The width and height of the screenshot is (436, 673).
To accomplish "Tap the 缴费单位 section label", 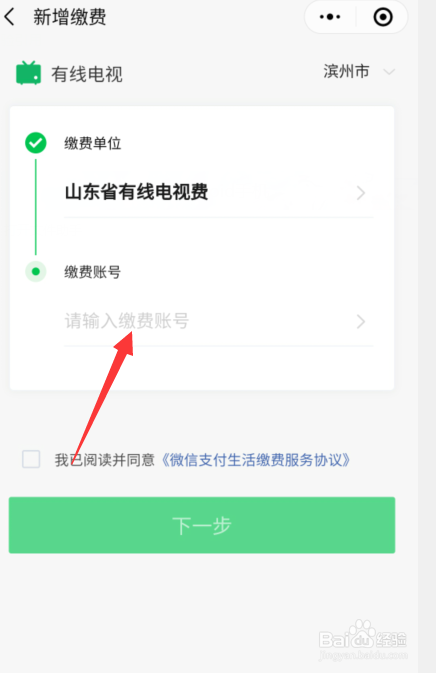I will [93, 143].
